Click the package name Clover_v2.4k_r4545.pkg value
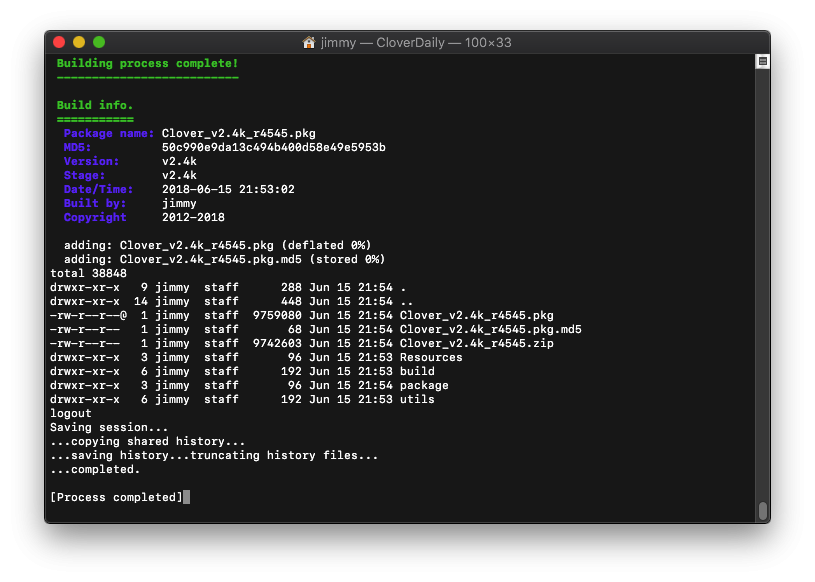The image size is (815, 582). (239, 134)
